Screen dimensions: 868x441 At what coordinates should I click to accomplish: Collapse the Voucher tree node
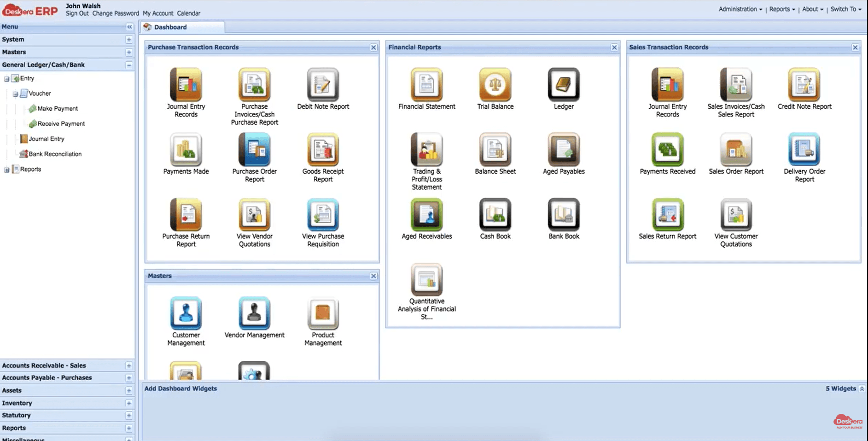point(15,94)
